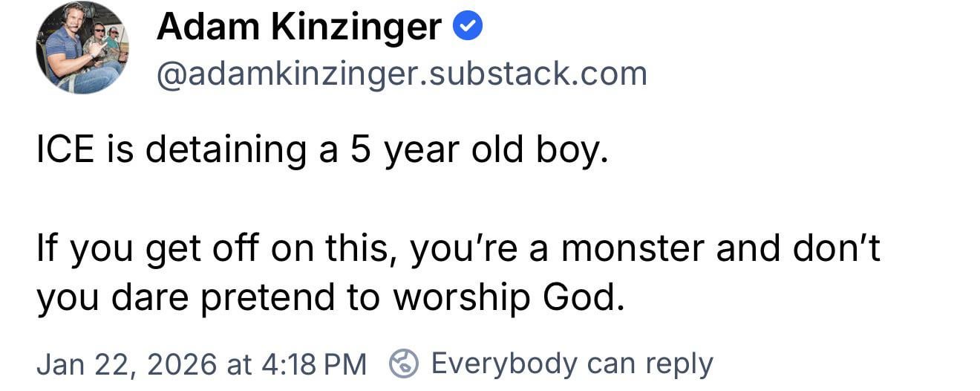
Task: Click the word "worship" in the post
Action: [462, 297]
